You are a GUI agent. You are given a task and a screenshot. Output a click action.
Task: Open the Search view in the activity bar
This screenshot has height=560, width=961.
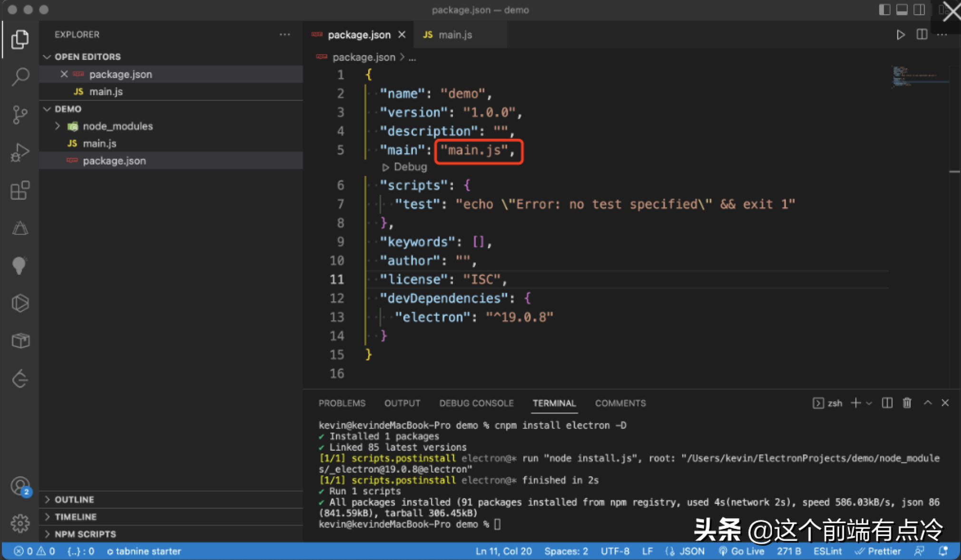click(20, 77)
